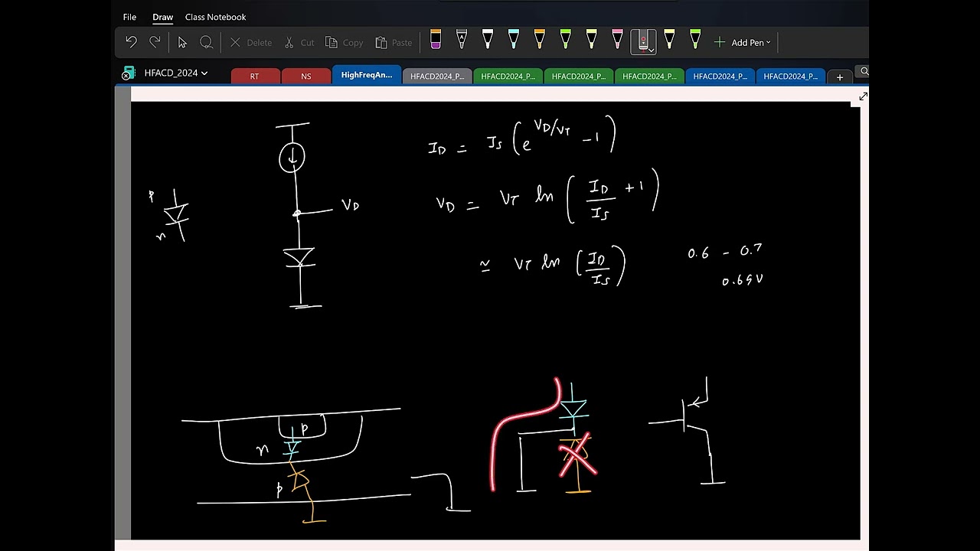Screen dimensions: 980x551
Task: Open the RT section tab
Action: point(255,76)
